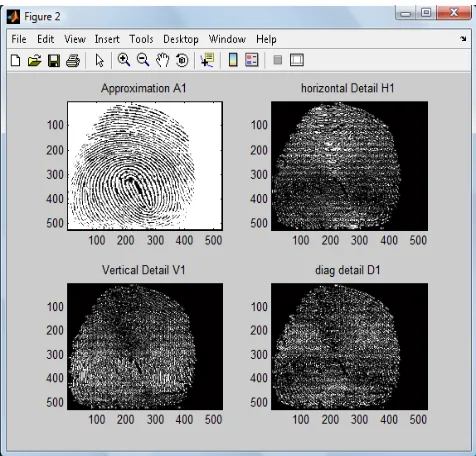
Task: Save the figure using floppy disk icon
Action: pos(54,61)
